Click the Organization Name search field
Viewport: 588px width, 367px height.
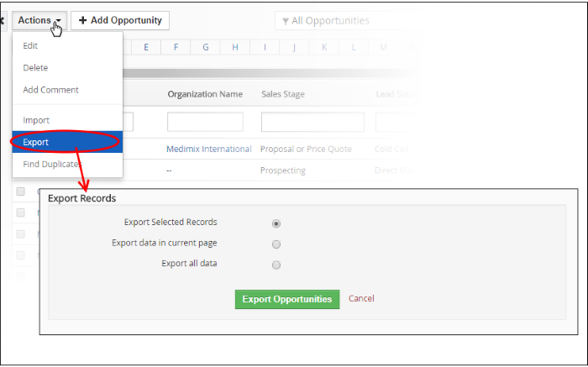pyautogui.click(x=205, y=122)
